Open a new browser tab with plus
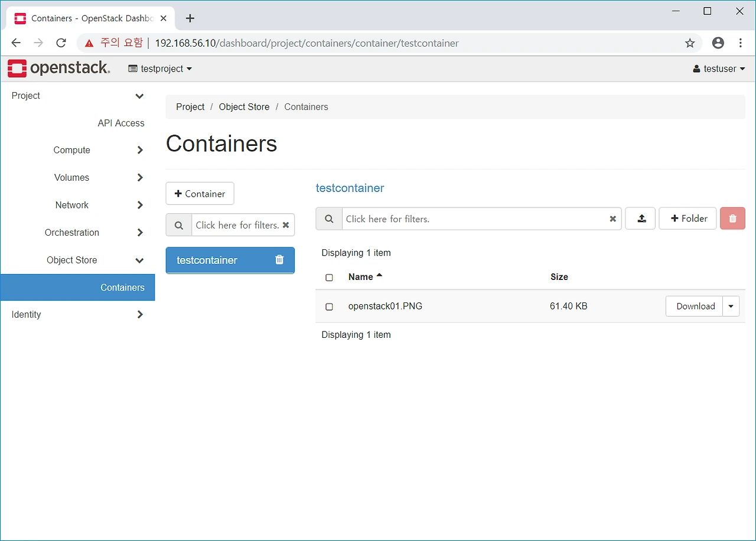Screen dimensions: 756x541 point(190,18)
